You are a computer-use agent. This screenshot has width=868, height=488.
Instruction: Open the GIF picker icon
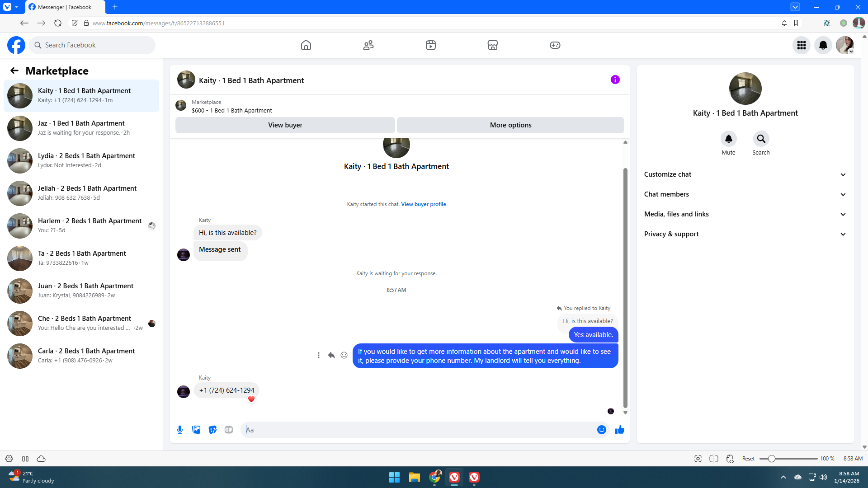pyautogui.click(x=229, y=430)
